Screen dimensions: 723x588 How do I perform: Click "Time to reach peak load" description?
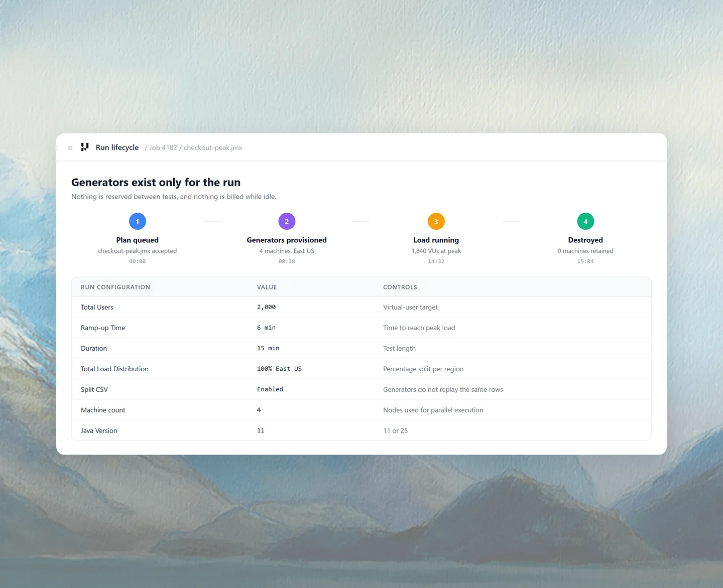pos(419,328)
